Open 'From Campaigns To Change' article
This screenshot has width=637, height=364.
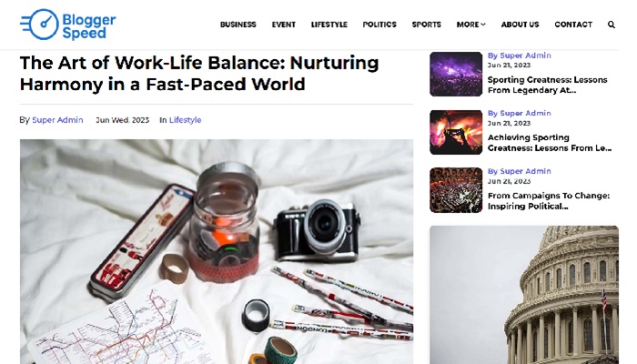tap(549, 201)
